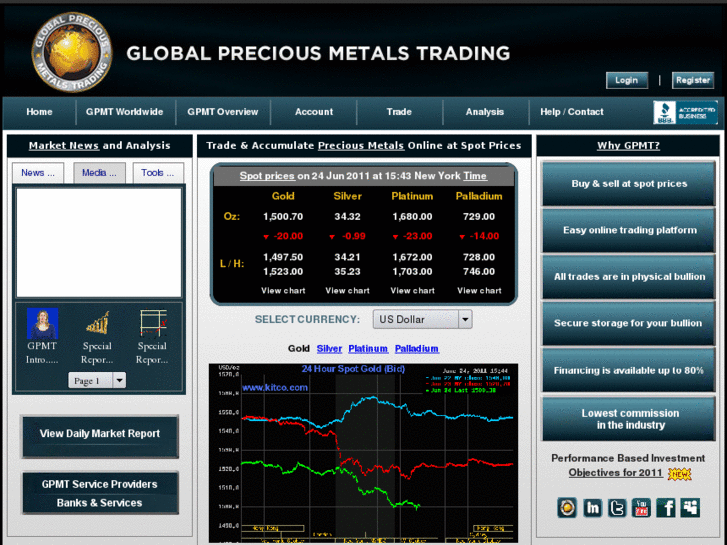Click the Palladium price 729.00
The height and width of the screenshot is (545, 727).
479,217
